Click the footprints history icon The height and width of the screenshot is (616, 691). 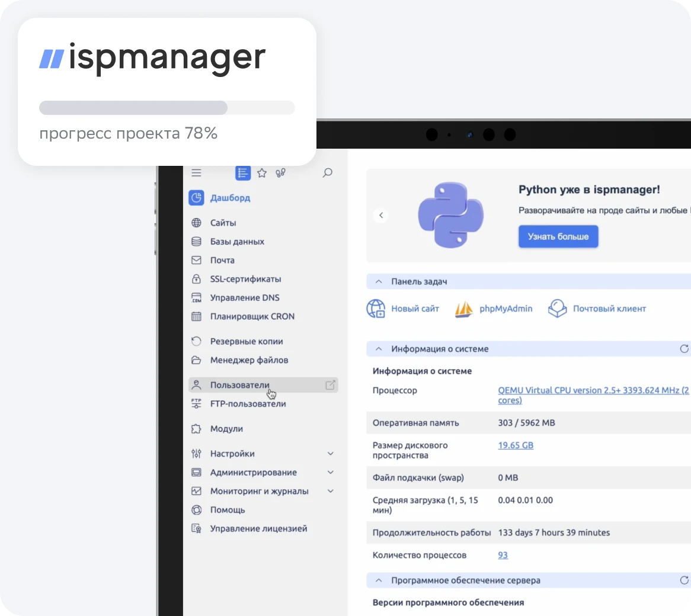[x=281, y=173]
